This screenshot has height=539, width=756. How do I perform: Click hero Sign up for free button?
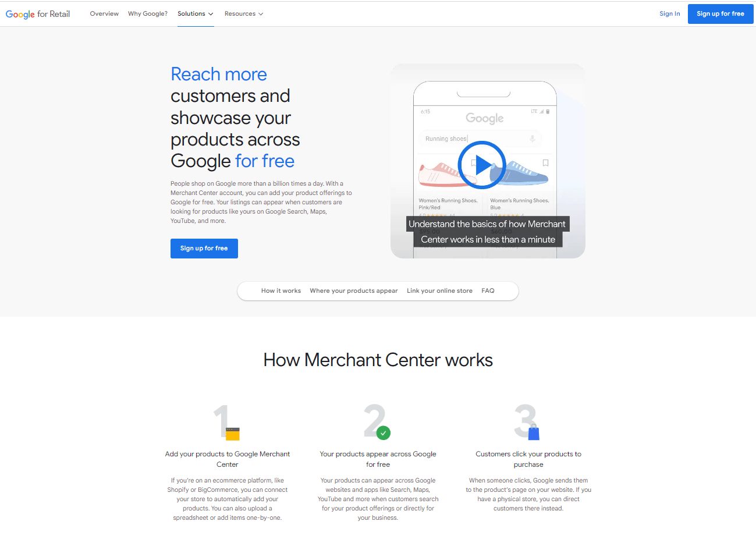(204, 249)
